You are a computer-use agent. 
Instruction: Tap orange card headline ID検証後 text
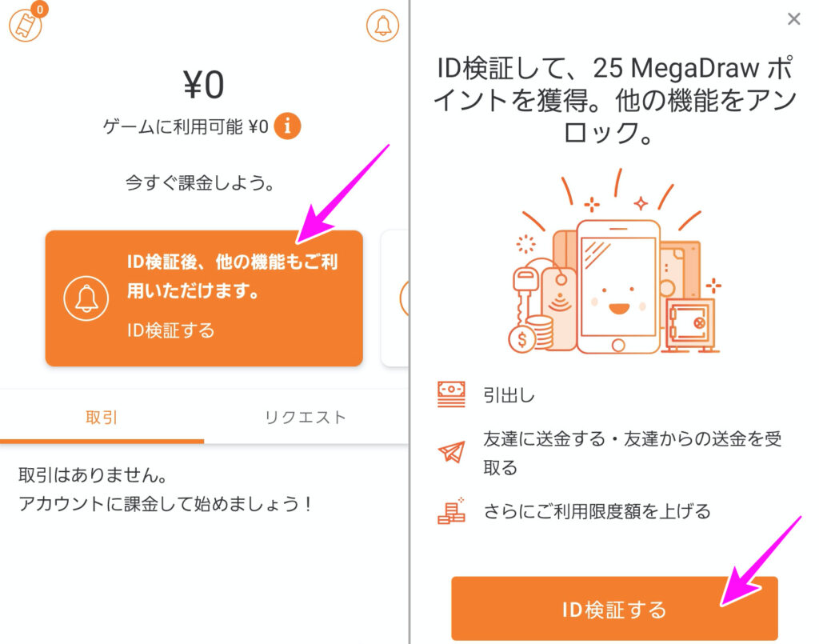pos(233,276)
